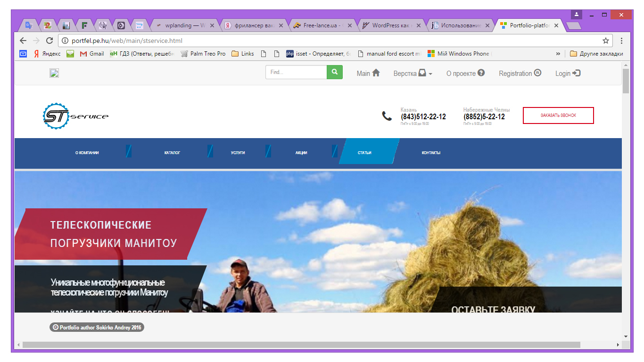The width and height of the screenshot is (644, 362).
Task: Click the Portfolio author Sokirko Andrey badge
Action: click(97, 327)
